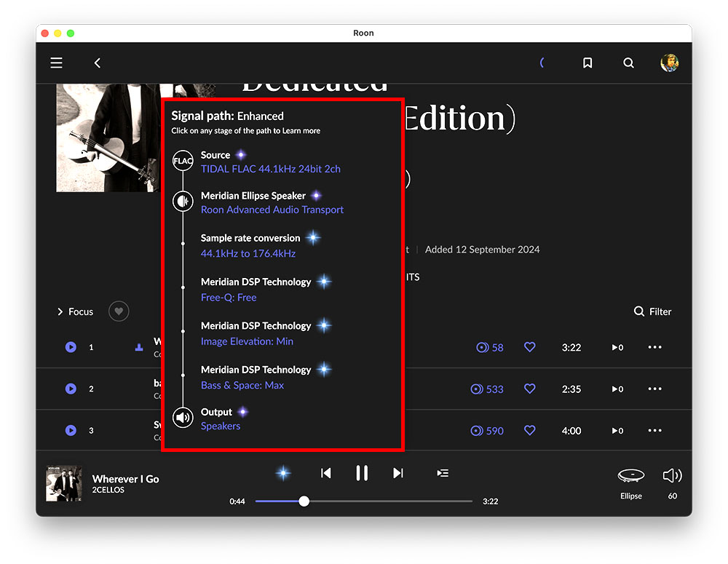
Task: Open the bookmarks icon
Action: tap(587, 63)
